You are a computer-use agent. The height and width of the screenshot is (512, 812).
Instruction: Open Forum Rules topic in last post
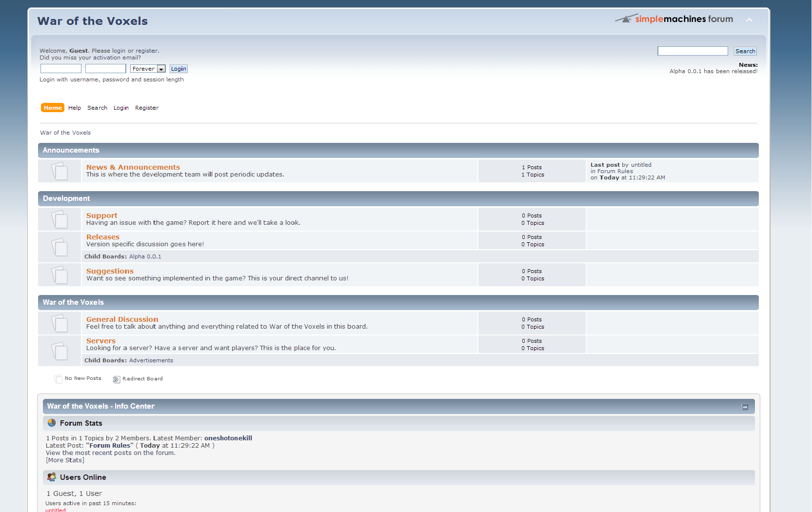[x=615, y=171]
